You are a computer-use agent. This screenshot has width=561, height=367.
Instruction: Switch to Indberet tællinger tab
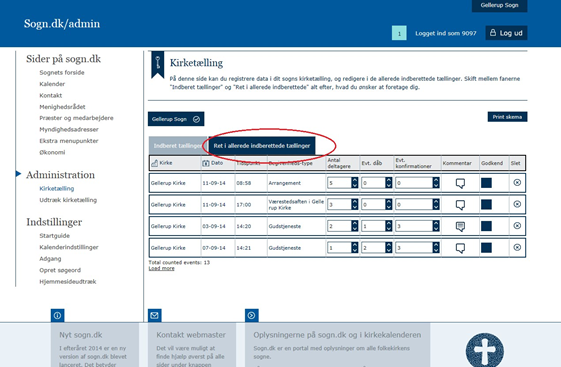pyautogui.click(x=178, y=146)
